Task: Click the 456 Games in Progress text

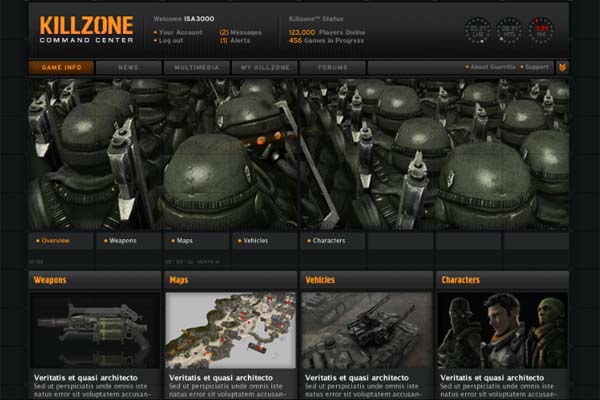Action: coord(326,41)
